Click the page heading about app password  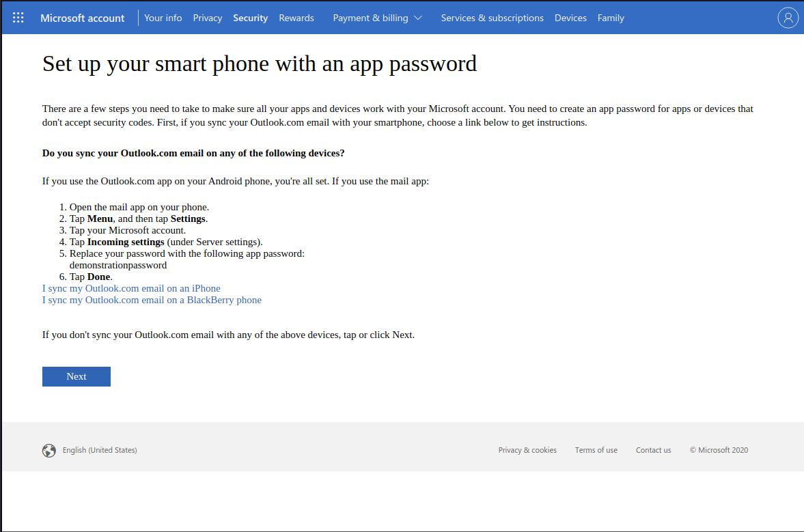tap(260, 64)
